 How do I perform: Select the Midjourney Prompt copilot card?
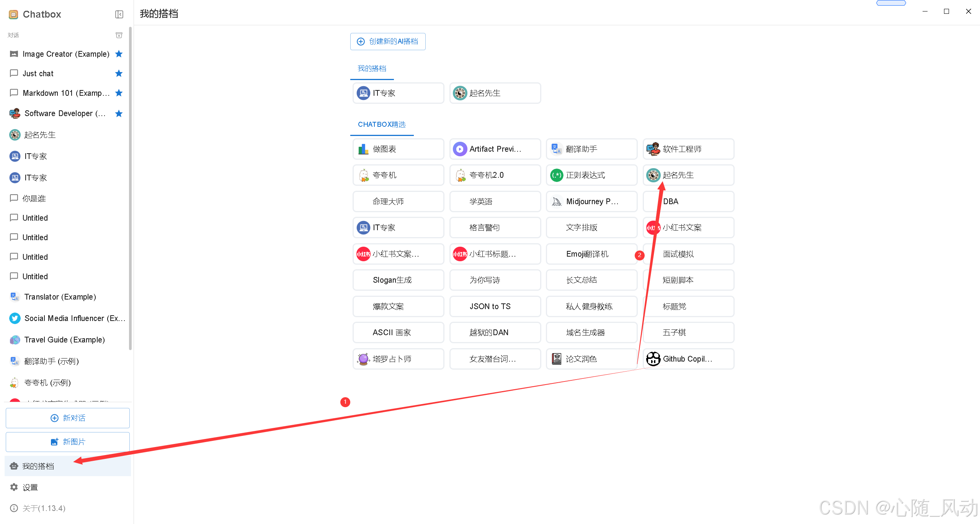(591, 201)
